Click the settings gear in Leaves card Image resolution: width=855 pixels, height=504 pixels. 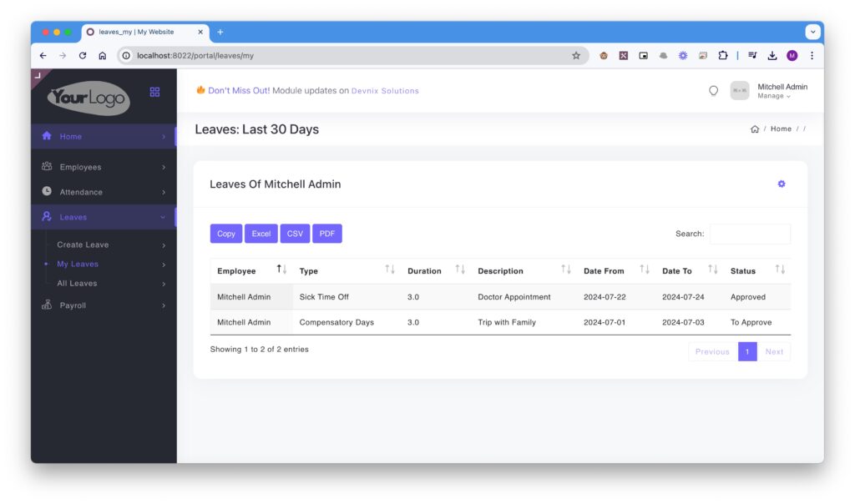[x=782, y=184]
